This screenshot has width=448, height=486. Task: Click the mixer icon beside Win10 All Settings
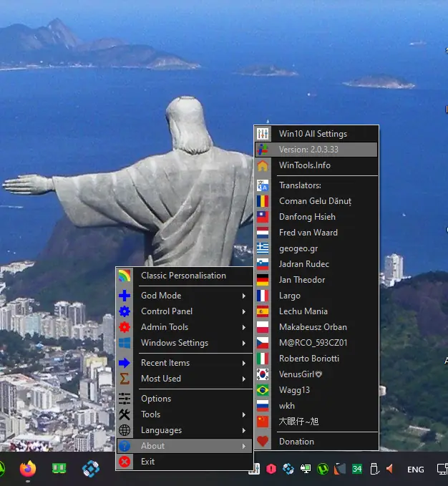point(263,134)
